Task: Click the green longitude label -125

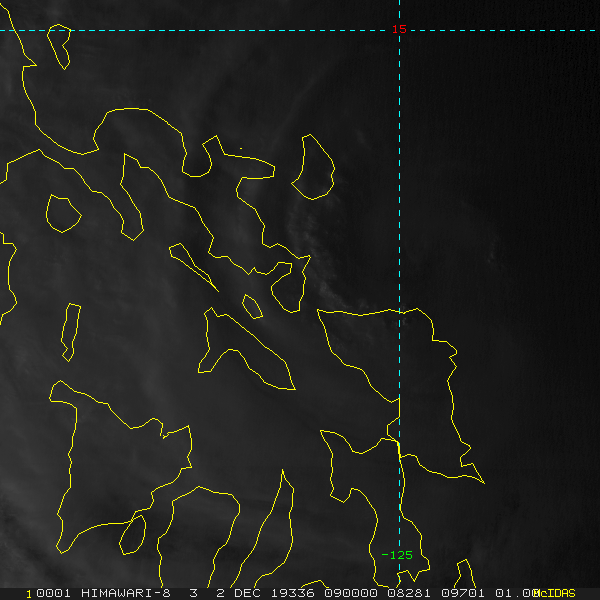Action: coord(397,555)
